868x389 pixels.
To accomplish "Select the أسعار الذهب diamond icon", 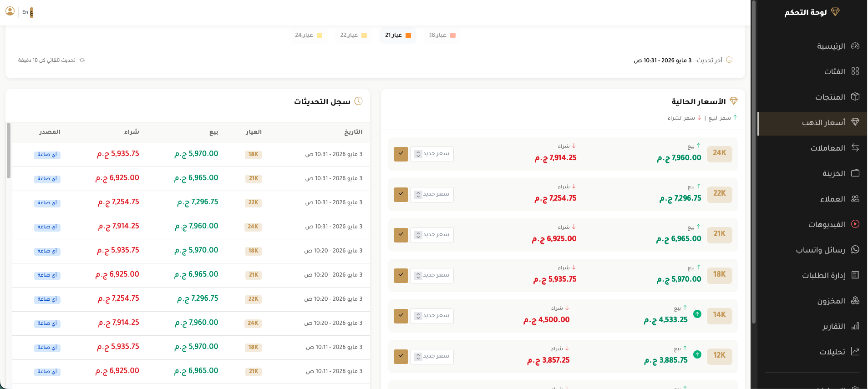I will 855,122.
